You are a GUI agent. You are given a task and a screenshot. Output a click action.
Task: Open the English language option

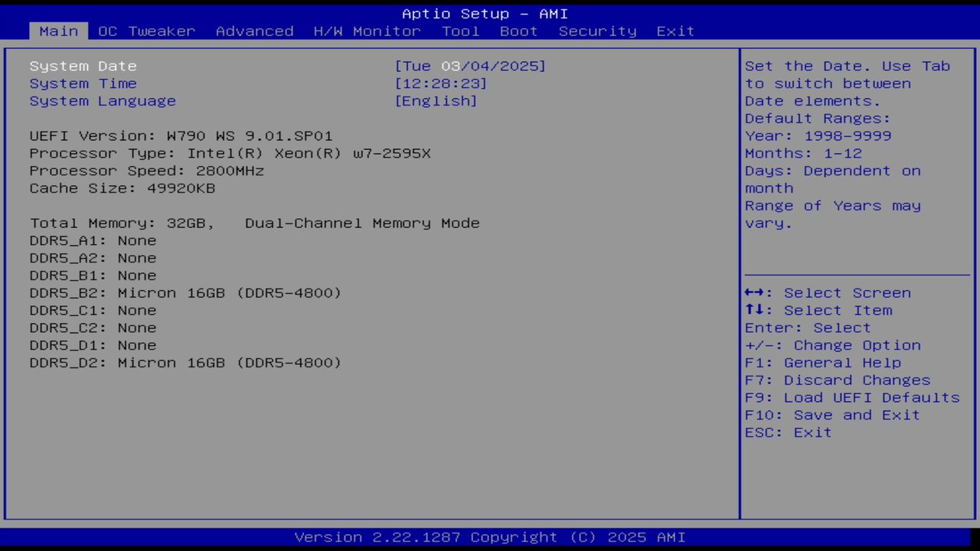point(436,101)
